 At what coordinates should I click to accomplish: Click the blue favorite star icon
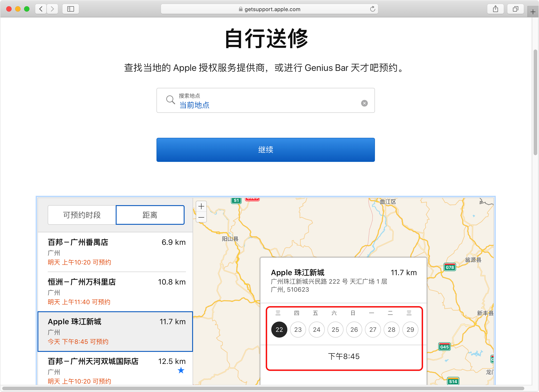[181, 370]
